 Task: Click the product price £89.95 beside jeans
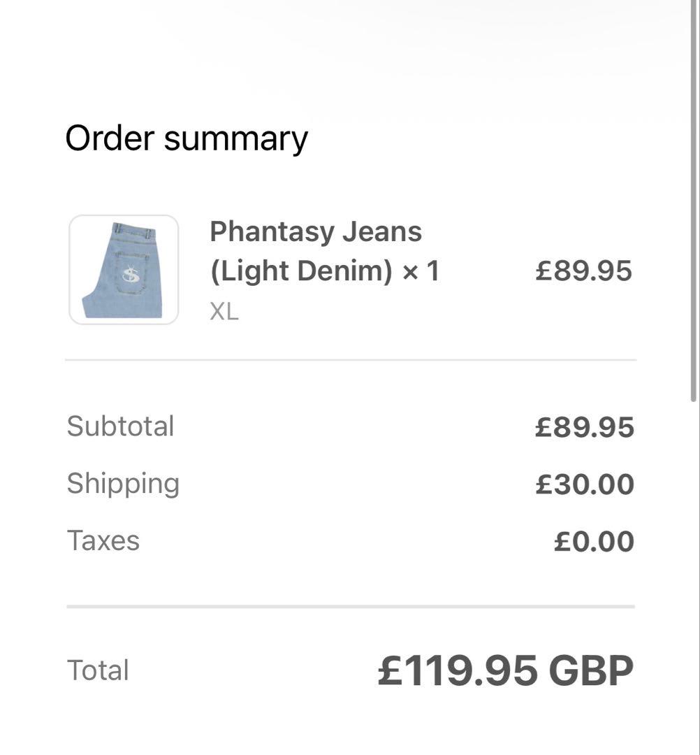click(x=583, y=271)
